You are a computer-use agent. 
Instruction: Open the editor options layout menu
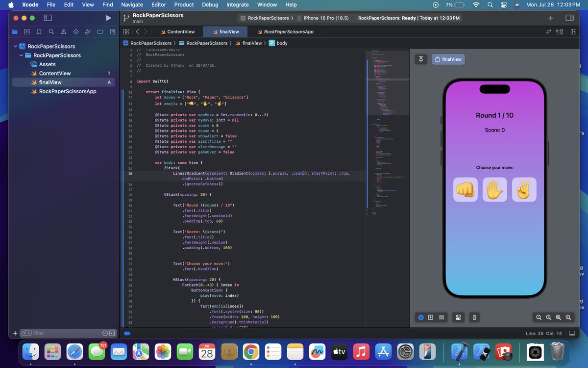560,31
